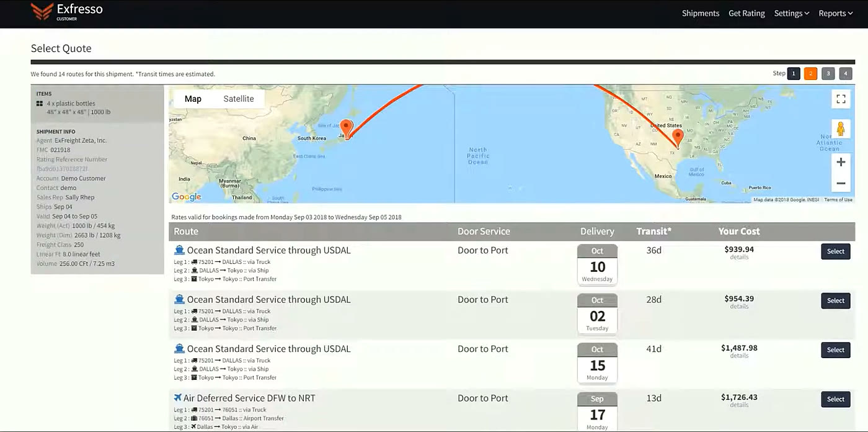Click the Delivery column header

(x=597, y=231)
